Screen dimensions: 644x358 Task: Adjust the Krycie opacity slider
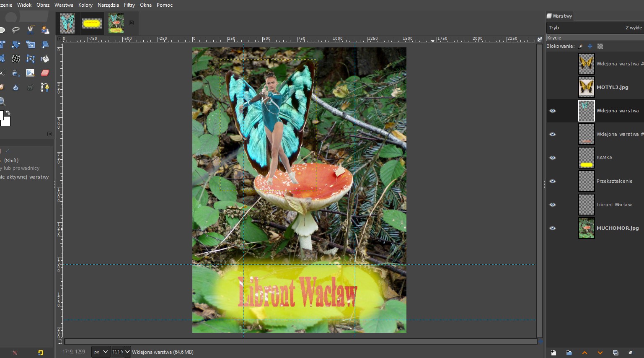point(595,38)
